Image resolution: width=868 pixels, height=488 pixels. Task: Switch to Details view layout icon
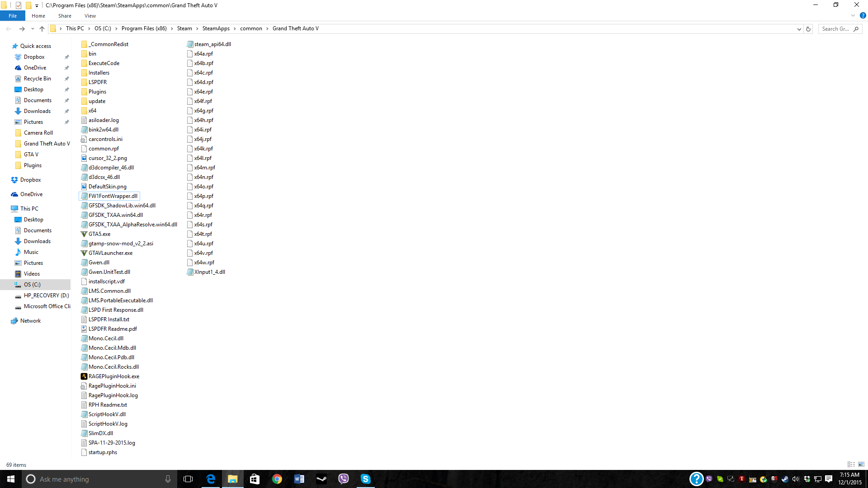(x=851, y=465)
